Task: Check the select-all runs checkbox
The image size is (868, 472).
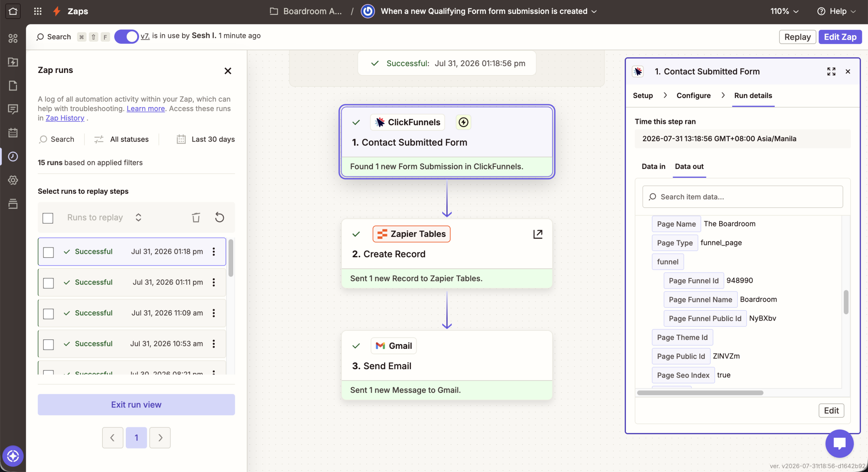Action: coord(48,218)
